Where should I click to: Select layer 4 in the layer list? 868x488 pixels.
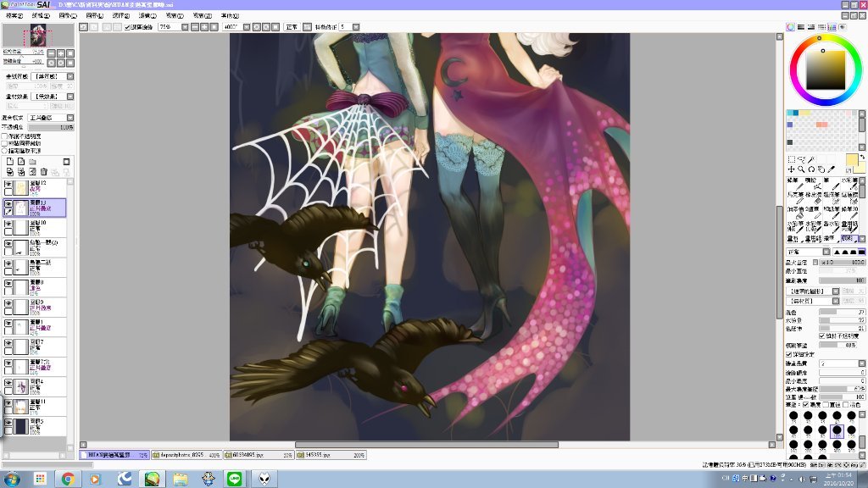coord(35,386)
